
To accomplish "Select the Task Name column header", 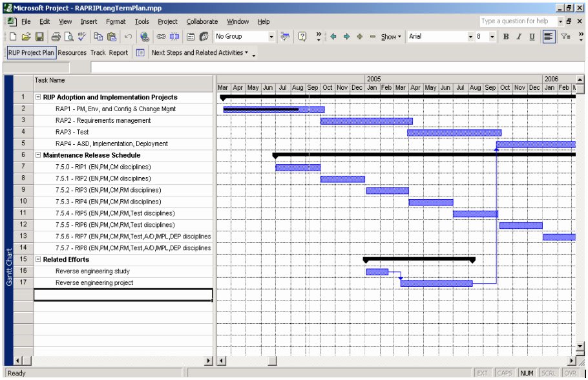I will click(123, 83).
